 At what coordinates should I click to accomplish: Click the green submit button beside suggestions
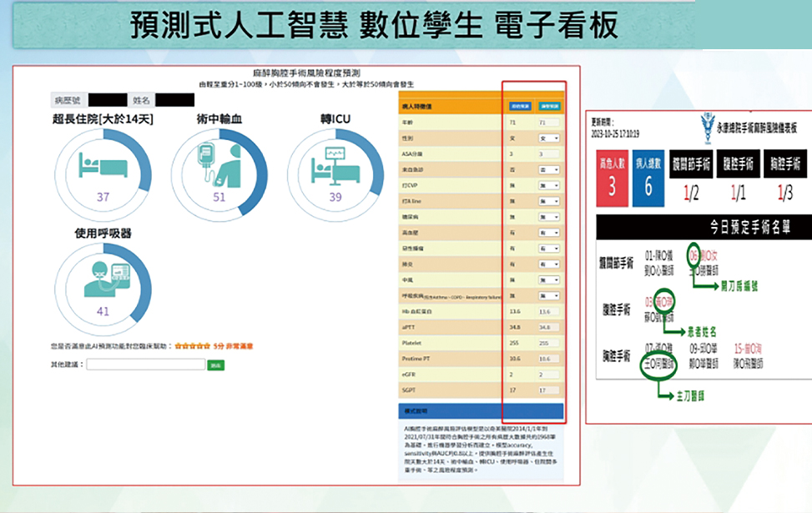(216, 365)
